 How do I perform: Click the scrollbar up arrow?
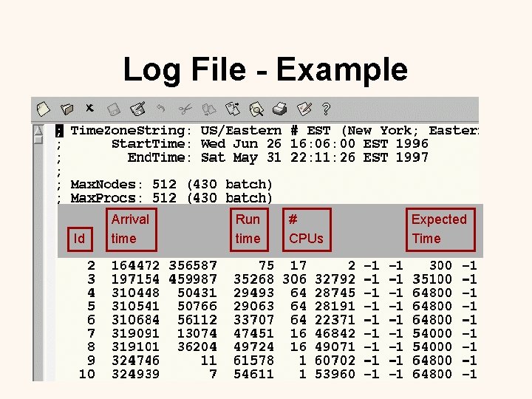(x=38, y=130)
